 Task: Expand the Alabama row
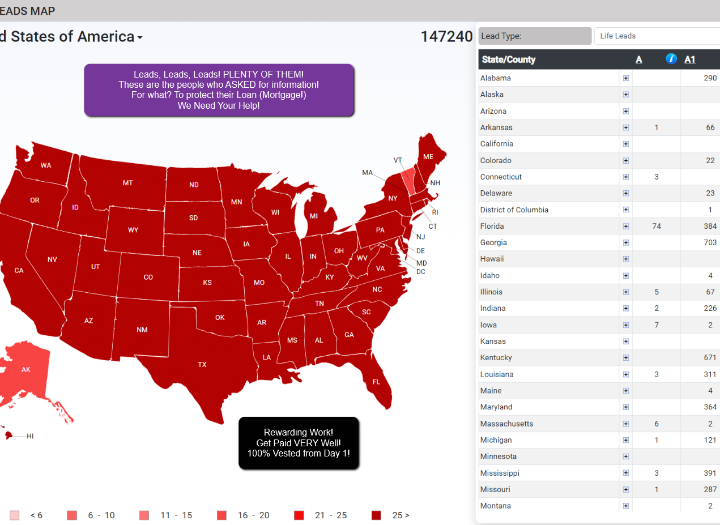tap(626, 78)
